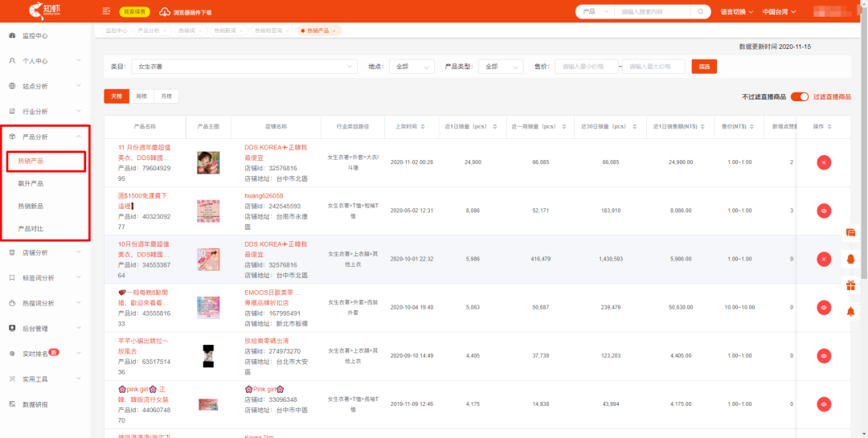Click eye icon for EMOOS product row

[x=824, y=307]
